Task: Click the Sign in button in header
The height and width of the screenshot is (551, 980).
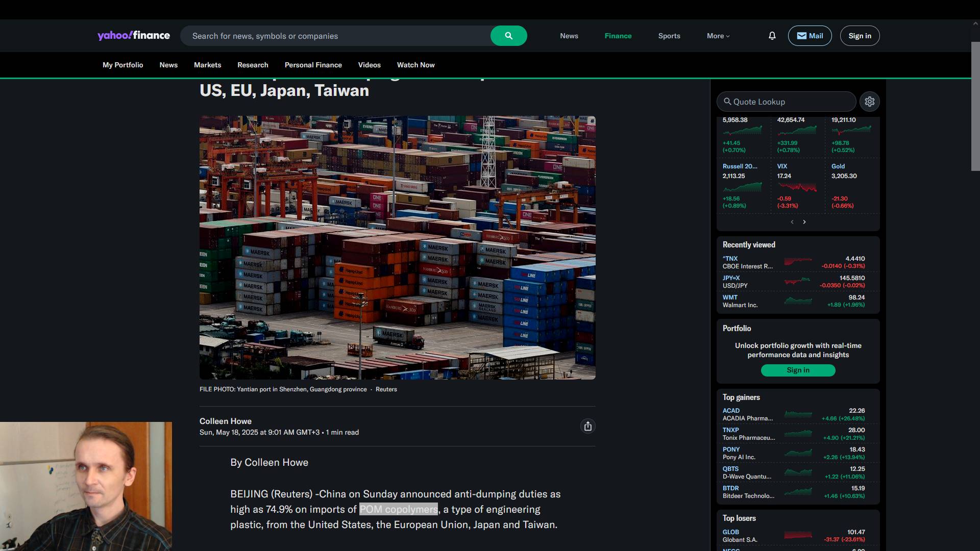Action: tap(860, 36)
